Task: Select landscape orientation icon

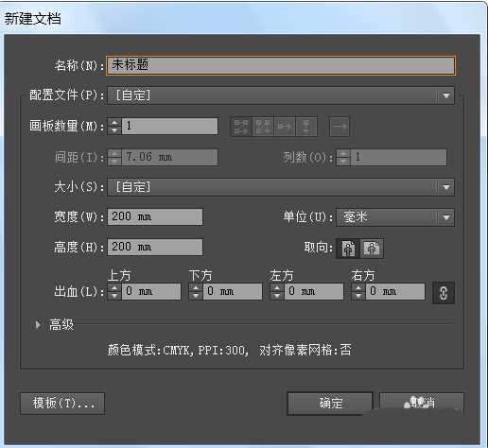Action: [372, 249]
